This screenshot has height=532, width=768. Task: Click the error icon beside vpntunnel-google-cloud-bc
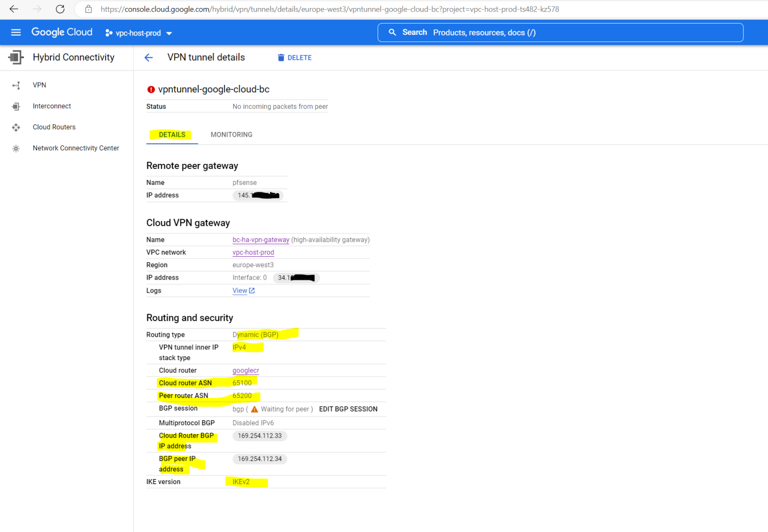pyautogui.click(x=151, y=89)
